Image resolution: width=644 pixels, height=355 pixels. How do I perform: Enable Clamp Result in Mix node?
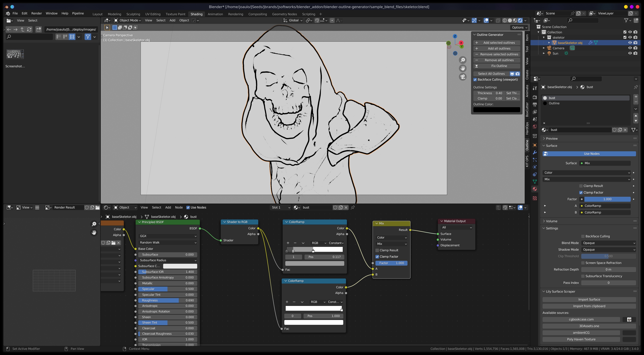pyautogui.click(x=377, y=250)
